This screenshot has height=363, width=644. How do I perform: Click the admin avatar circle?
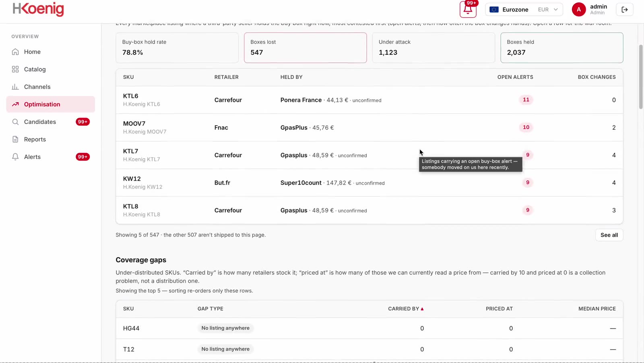point(579,10)
